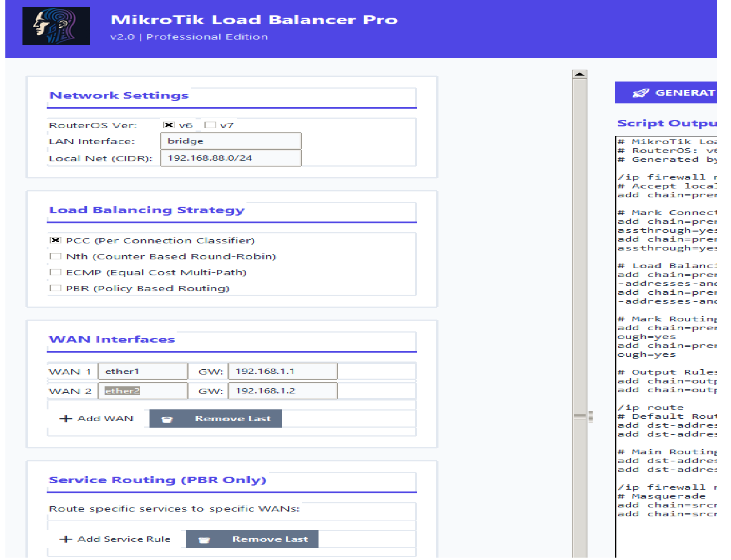Click the rocket icon on GENERATE button
This screenshot has width=731, height=560.
click(640, 92)
